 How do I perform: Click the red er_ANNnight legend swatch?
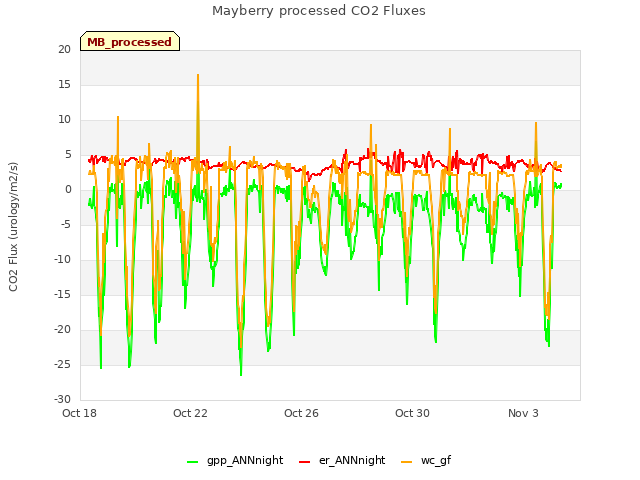pyautogui.click(x=304, y=462)
